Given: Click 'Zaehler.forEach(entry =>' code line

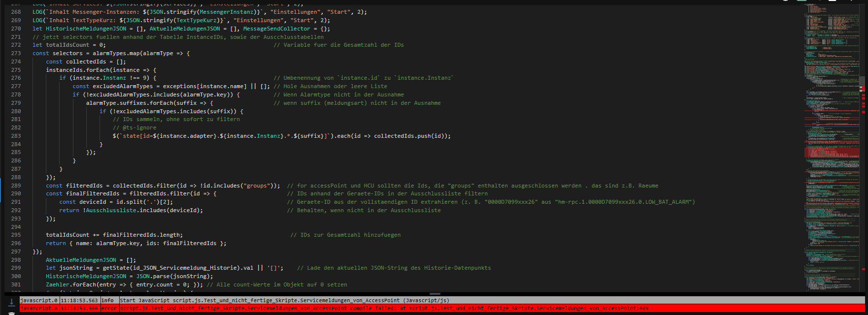Looking at the screenshot, I should point(124,284).
